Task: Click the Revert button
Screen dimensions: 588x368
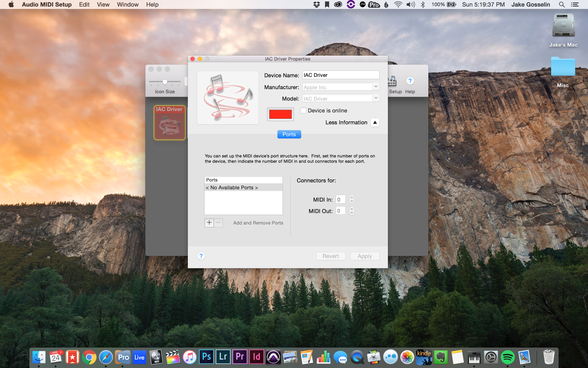Action: [x=331, y=256]
